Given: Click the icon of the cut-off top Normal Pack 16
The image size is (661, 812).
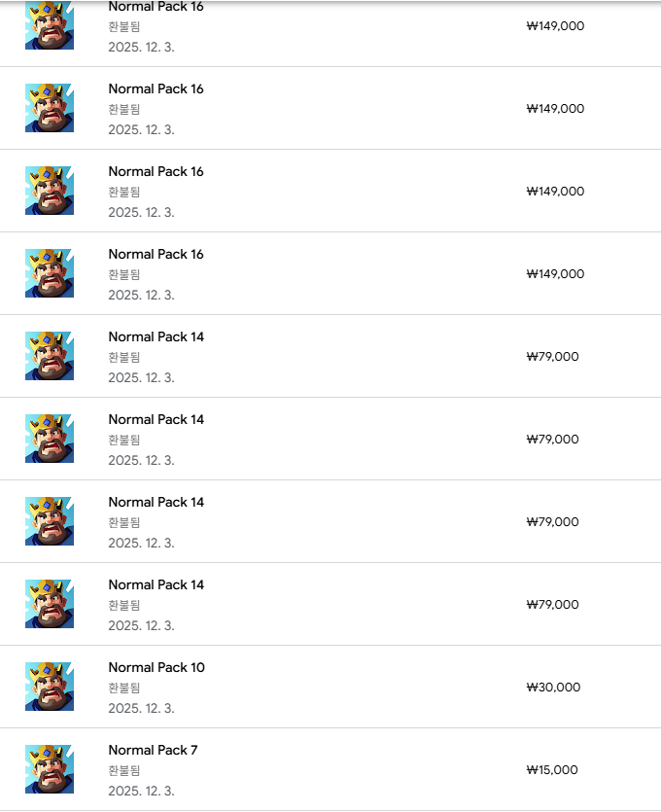Looking at the screenshot, I should click(50, 25).
